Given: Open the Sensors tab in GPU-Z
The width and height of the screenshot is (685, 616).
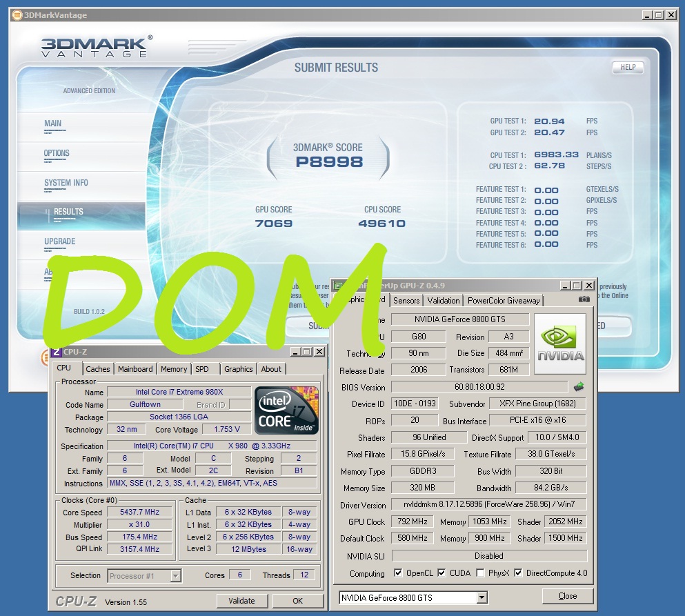Looking at the screenshot, I should click(x=406, y=300).
